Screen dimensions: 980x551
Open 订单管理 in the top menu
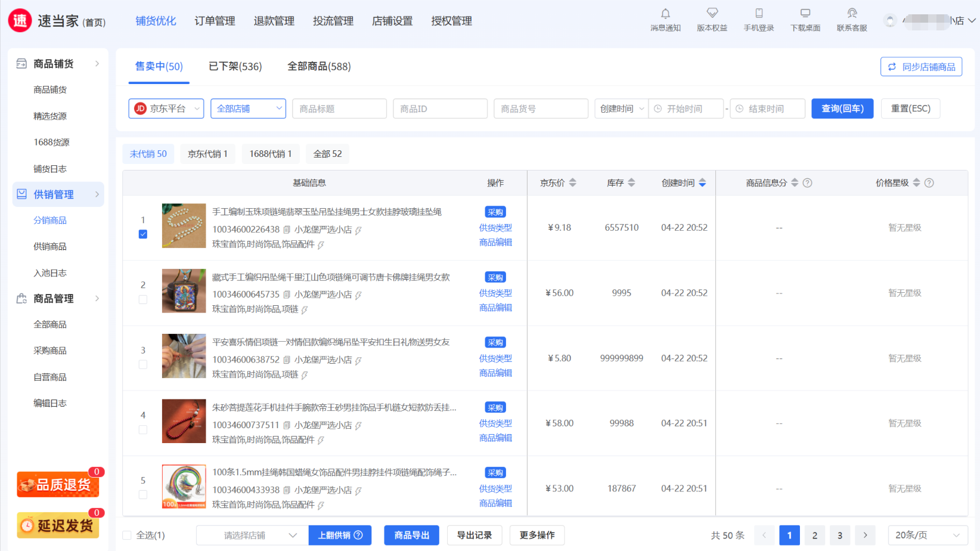tap(215, 21)
